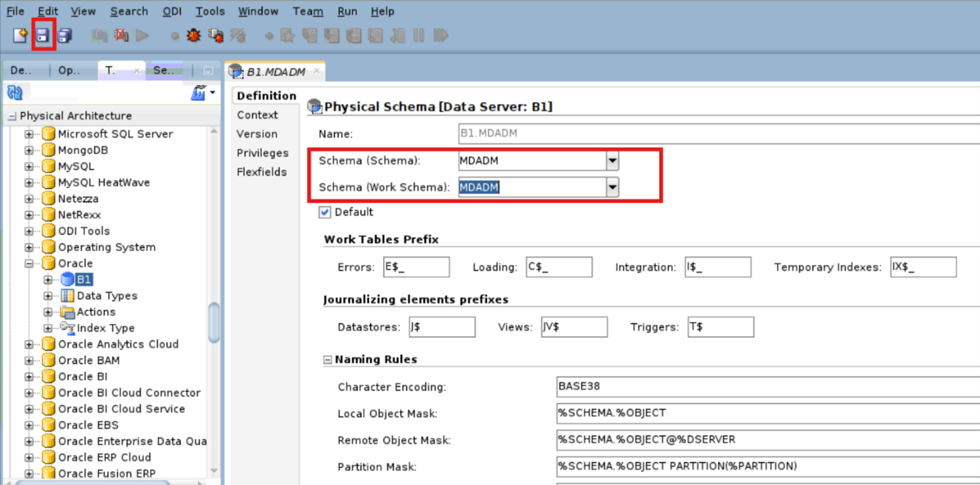
Task: Open the Tools menu
Action: tap(210, 11)
